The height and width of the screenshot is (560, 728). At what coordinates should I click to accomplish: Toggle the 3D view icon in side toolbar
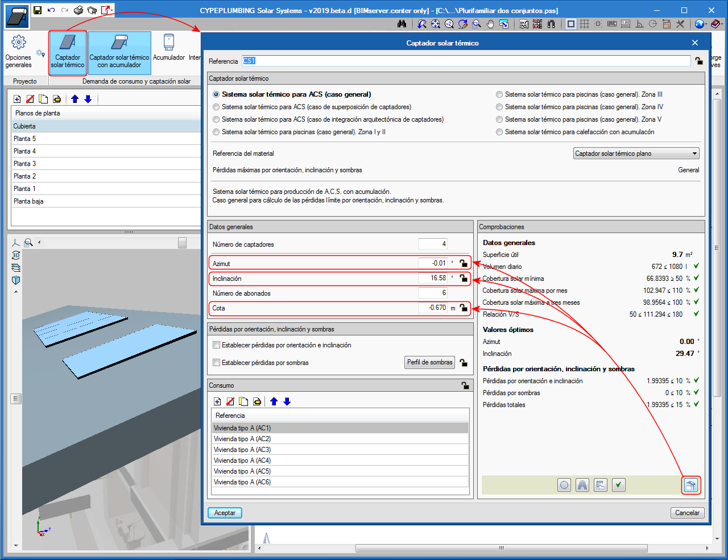click(16, 255)
